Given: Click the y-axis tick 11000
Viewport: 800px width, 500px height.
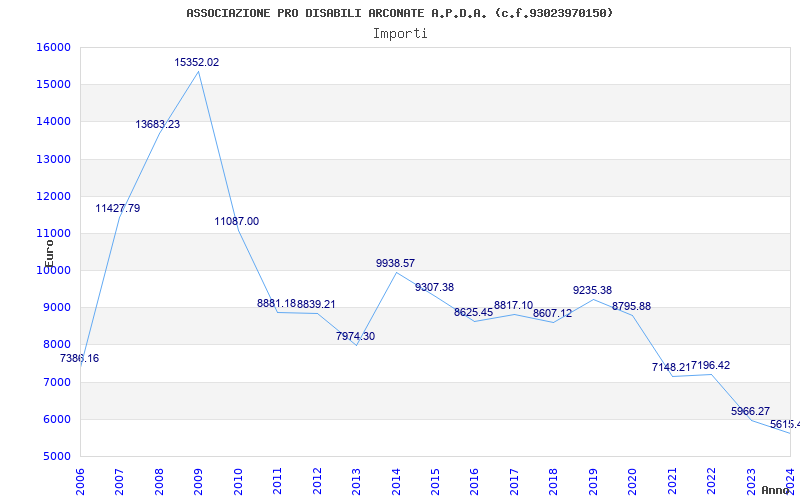Looking at the screenshot, I should click(x=53, y=234).
